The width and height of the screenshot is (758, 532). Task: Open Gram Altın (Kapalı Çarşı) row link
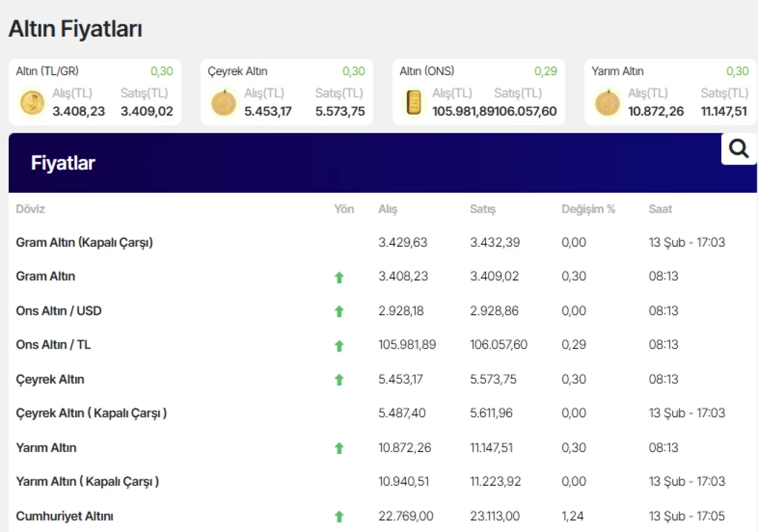[84, 243]
